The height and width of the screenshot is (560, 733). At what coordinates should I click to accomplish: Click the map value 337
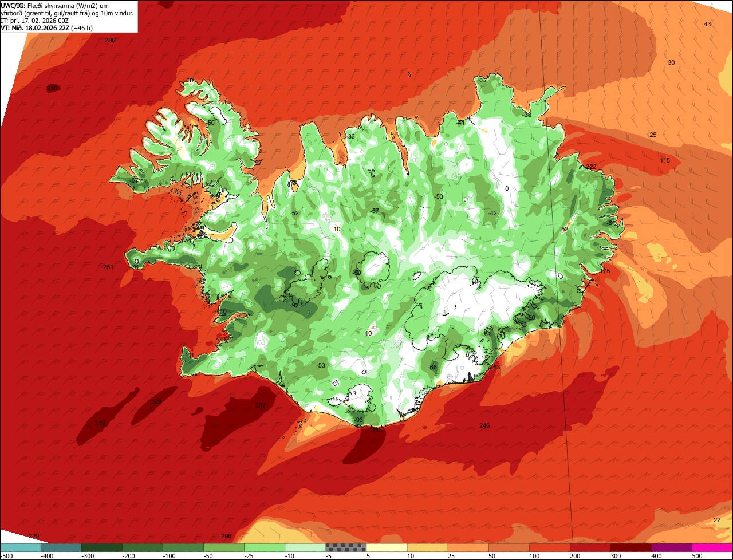pos(261,405)
